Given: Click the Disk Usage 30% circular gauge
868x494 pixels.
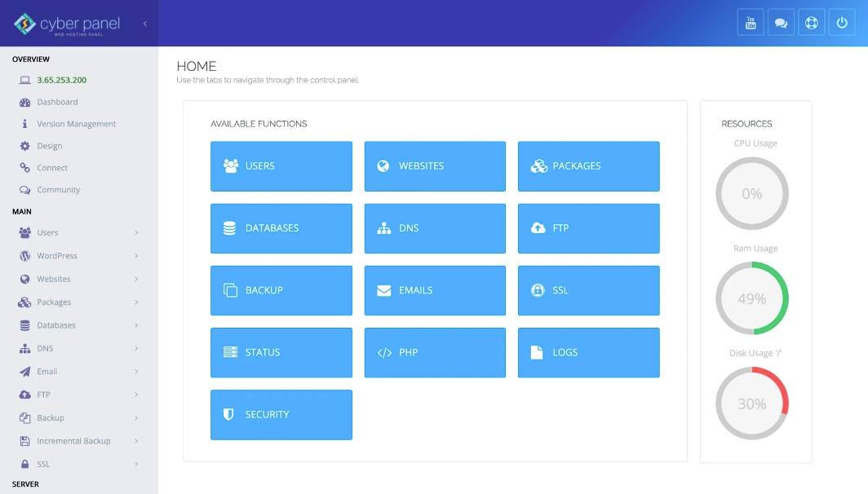Looking at the screenshot, I should click(751, 404).
